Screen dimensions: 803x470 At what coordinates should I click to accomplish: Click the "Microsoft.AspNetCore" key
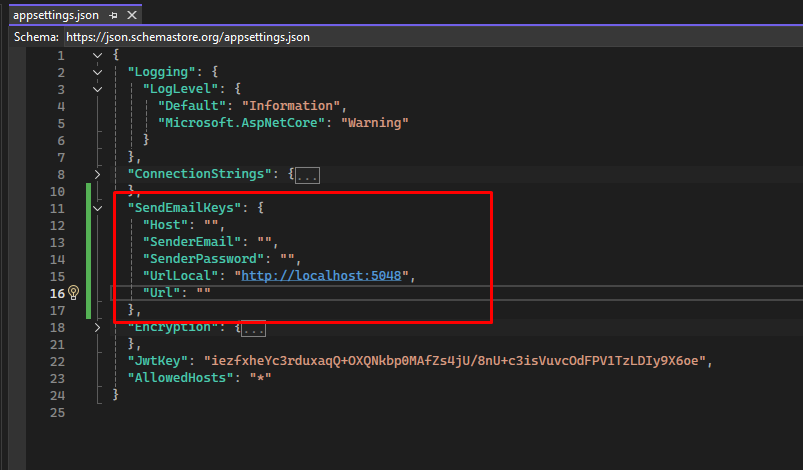(241, 122)
